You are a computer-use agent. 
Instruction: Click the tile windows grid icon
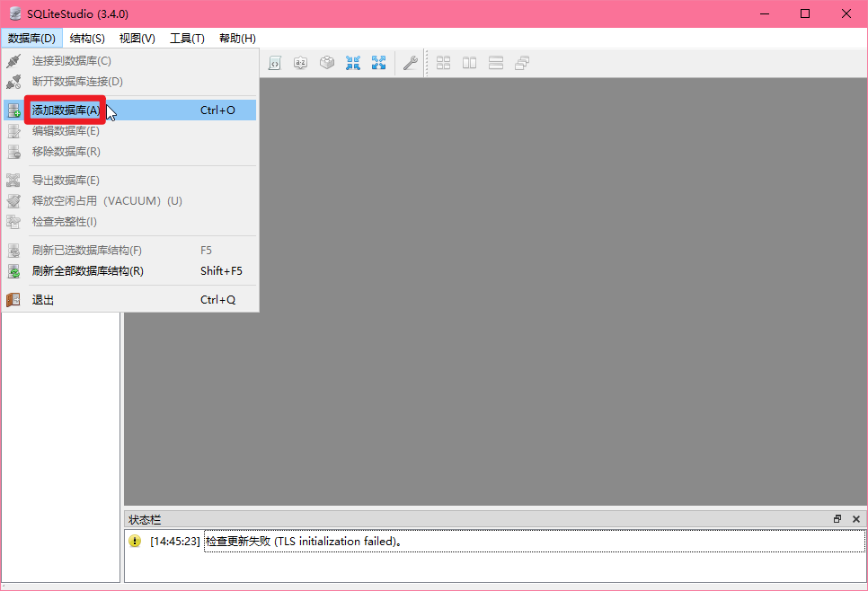pos(443,63)
